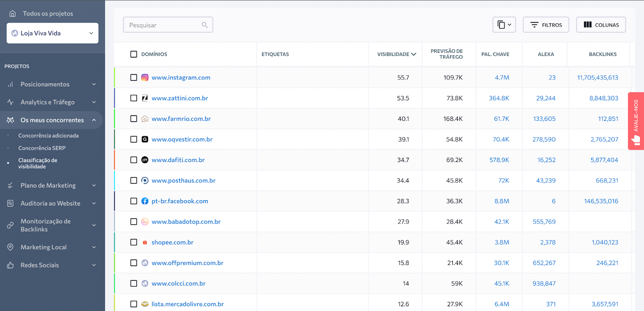Check the pt-br.facebook.com row checkbox

click(134, 201)
